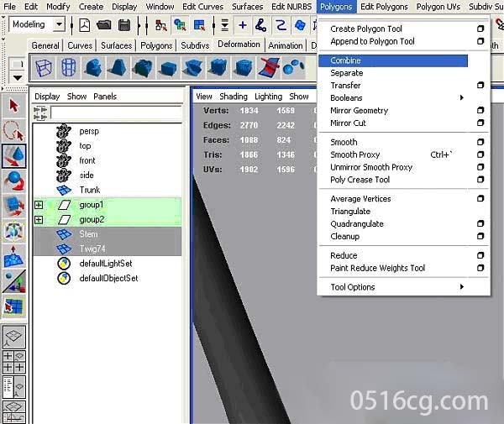Switch to the Curves shelf tab

(x=80, y=45)
